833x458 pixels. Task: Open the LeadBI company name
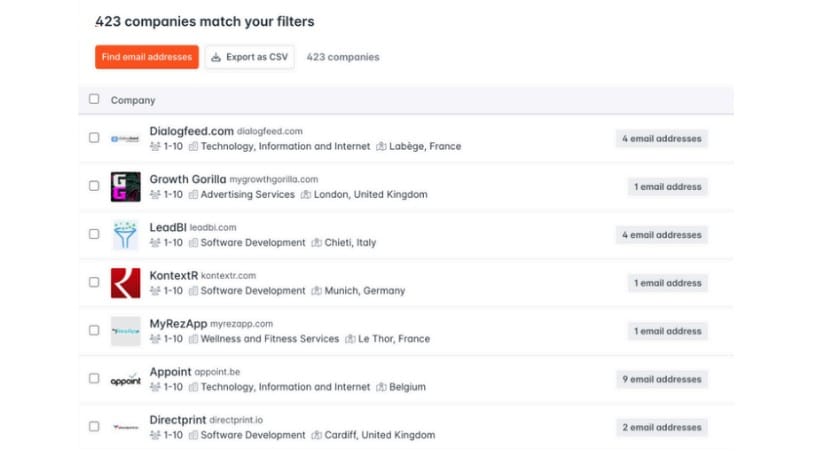click(x=168, y=227)
